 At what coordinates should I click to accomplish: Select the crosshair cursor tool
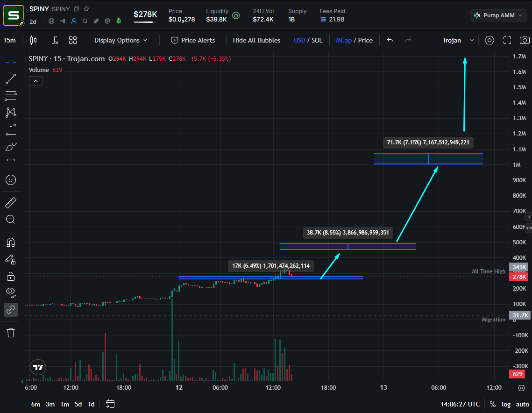pos(11,63)
